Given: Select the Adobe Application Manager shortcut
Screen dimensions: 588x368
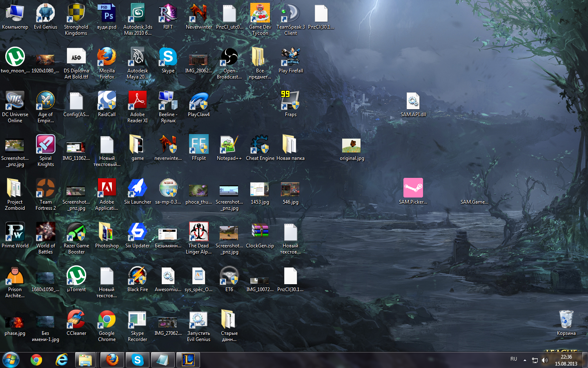Looking at the screenshot, I should (107, 194).
